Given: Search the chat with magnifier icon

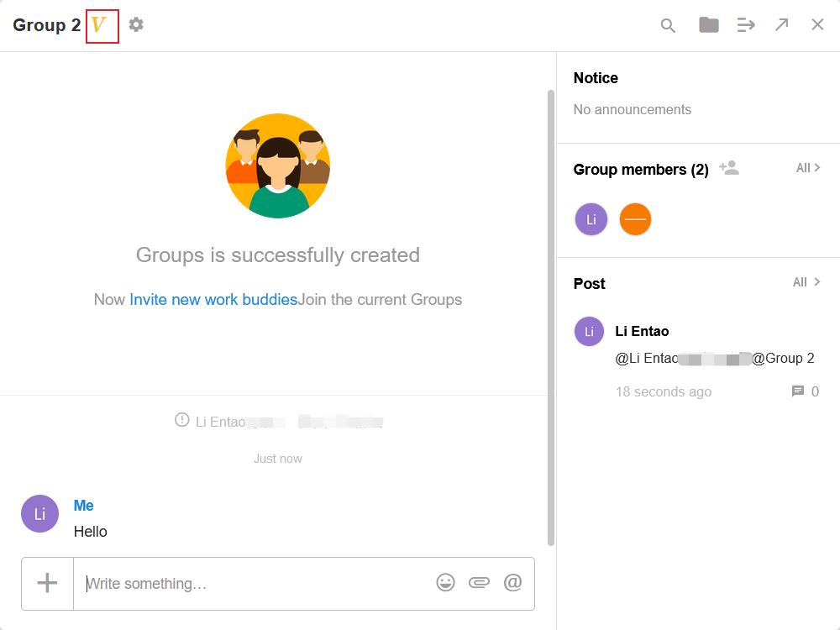Looking at the screenshot, I should click(x=668, y=25).
